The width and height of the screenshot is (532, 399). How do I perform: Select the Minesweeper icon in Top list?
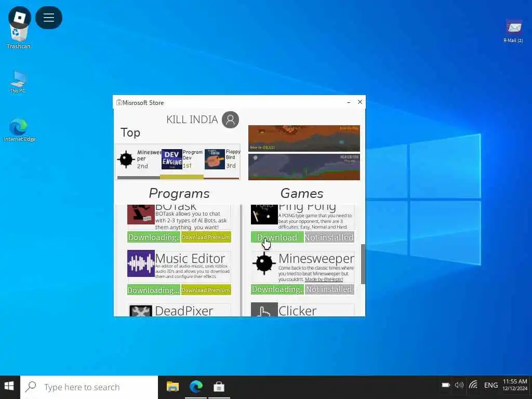coord(126,159)
